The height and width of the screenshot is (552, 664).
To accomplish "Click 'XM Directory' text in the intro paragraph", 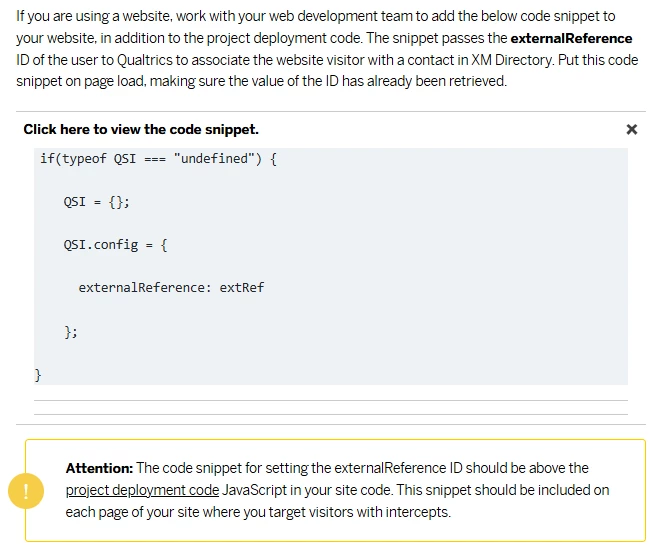I will click(512, 60).
